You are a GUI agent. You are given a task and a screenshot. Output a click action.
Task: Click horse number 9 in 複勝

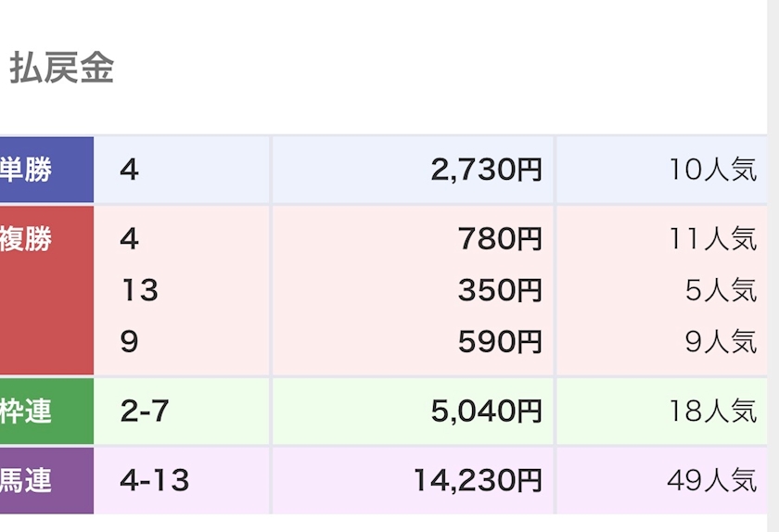(x=129, y=342)
